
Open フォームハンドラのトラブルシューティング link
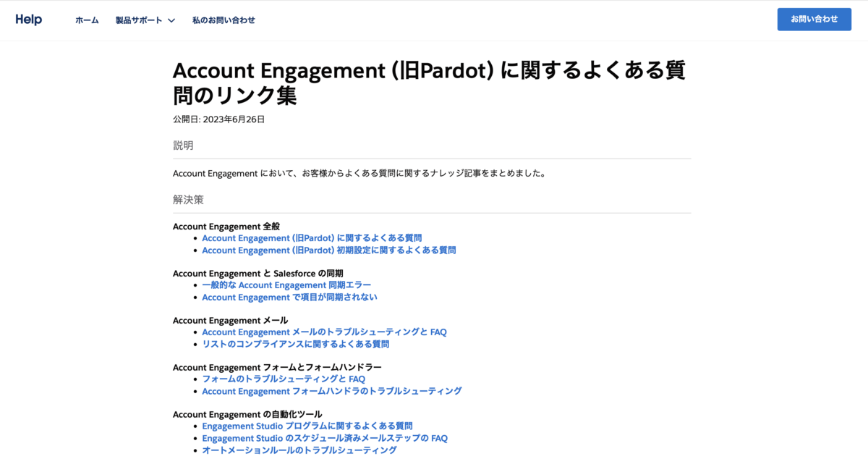(332, 391)
